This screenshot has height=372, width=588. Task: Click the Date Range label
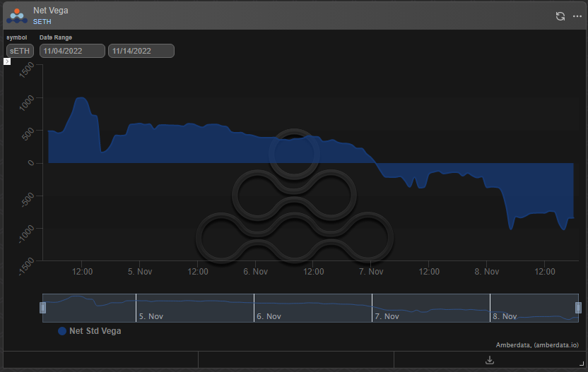56,37
